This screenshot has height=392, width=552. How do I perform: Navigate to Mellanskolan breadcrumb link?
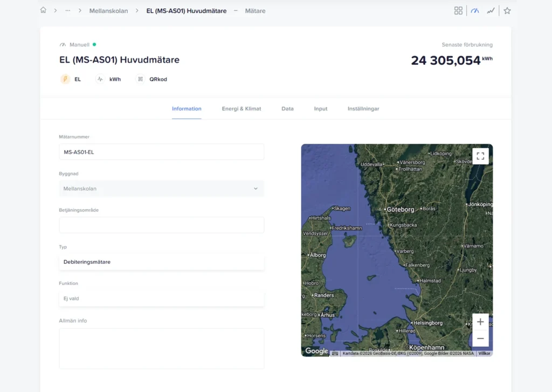coord(108,11)
